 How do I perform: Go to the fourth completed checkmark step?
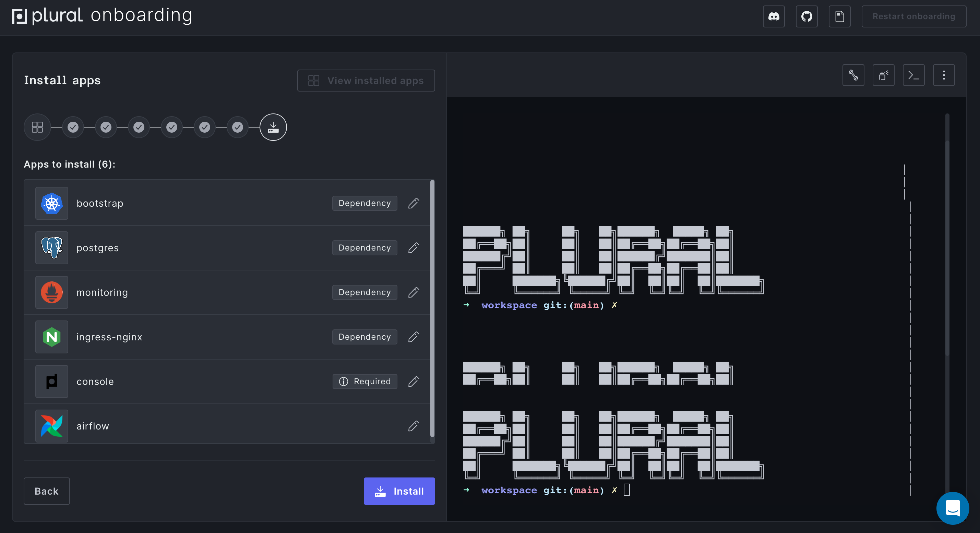tap(171, 127)
